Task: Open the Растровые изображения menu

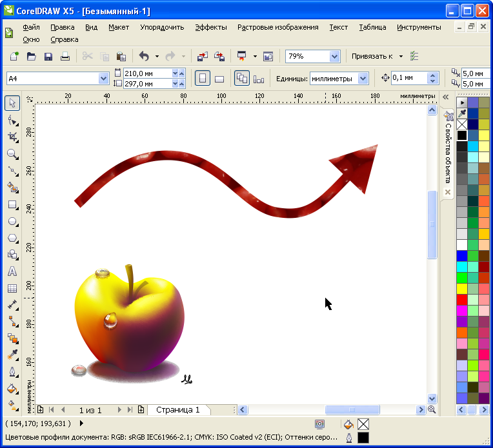Action: tap(277, 27)
